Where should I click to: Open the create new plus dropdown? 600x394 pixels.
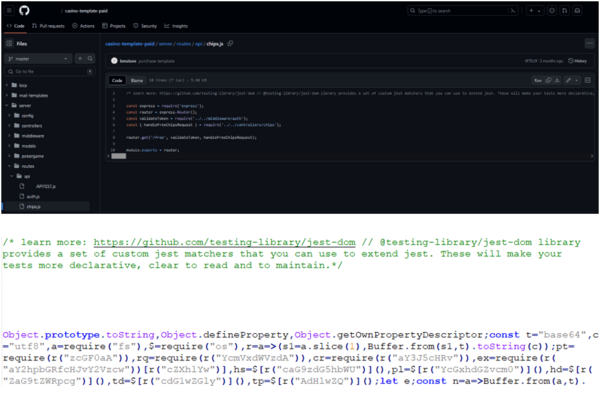(x=535, y=11)
